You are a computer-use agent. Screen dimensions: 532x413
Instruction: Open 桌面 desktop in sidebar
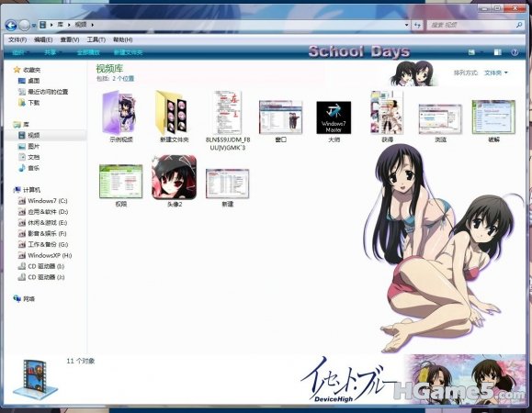click(x=29, y=81)
